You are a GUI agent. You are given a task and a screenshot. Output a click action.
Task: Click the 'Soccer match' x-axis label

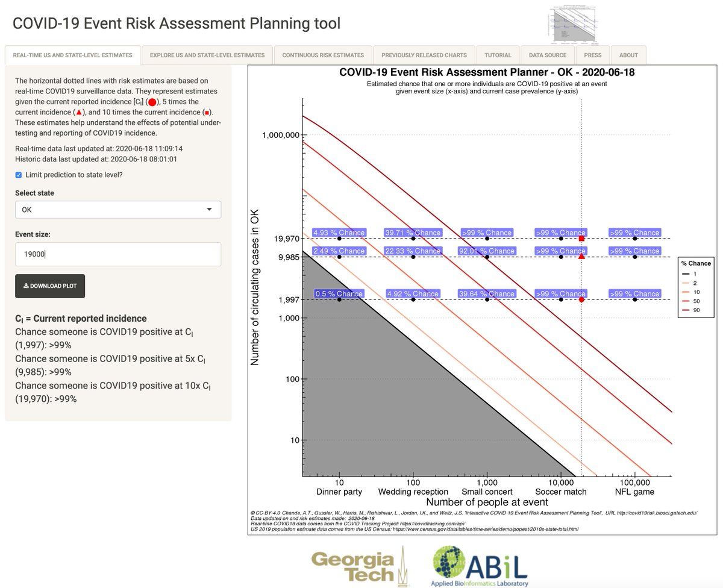(x=561, y=492)
